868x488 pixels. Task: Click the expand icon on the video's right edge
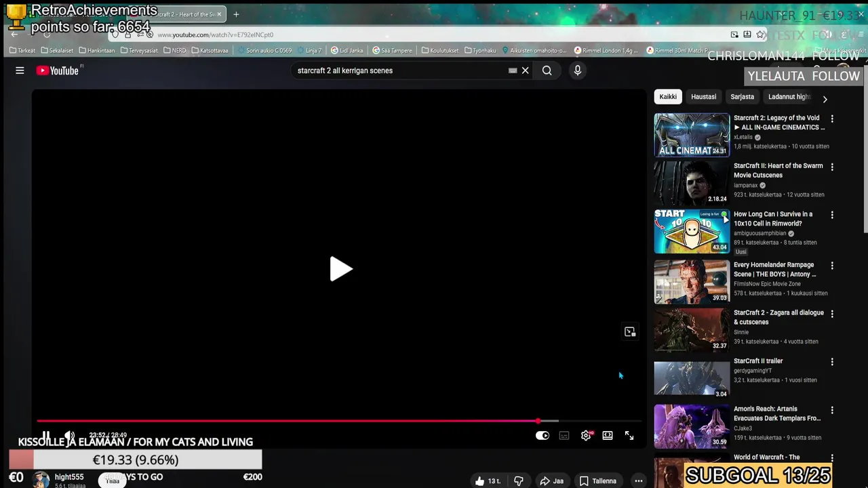click(630, 332)
